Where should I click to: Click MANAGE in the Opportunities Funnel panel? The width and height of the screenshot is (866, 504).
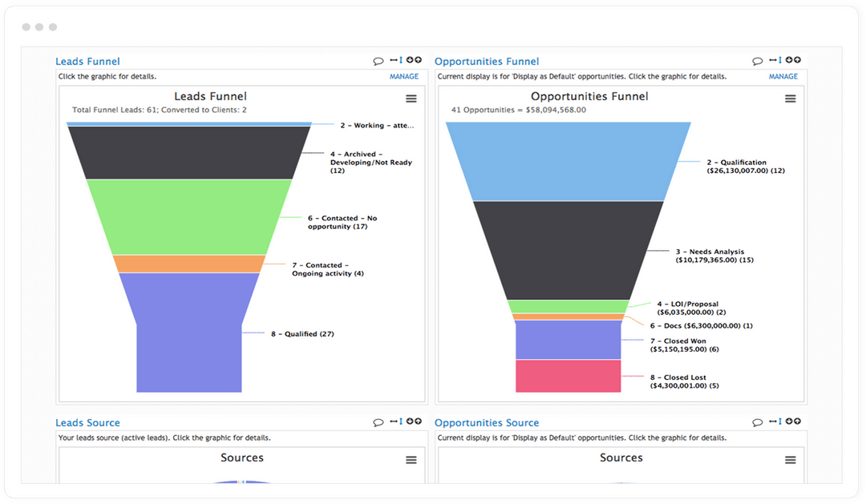click(783, 77)
